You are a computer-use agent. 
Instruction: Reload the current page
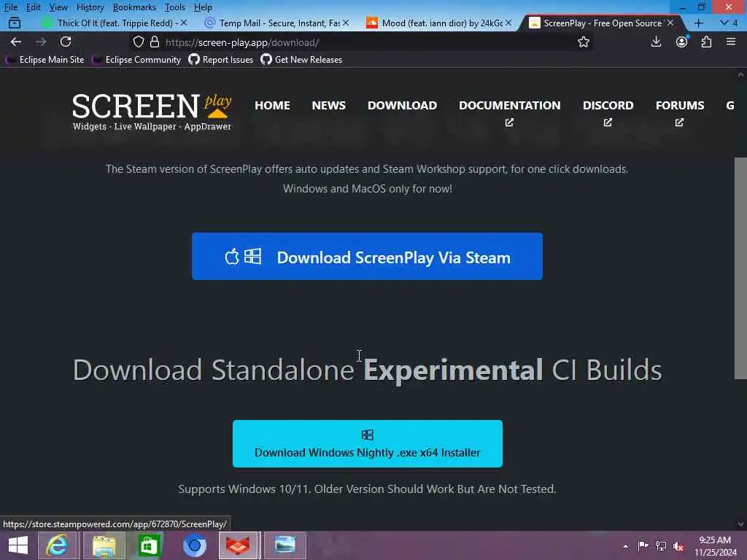[x=66, y=42]
